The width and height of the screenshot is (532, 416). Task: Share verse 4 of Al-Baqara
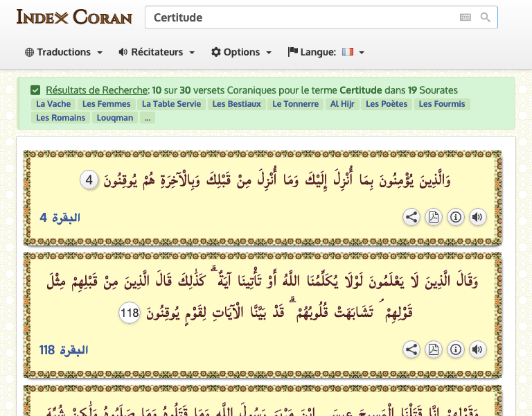pyautogui.click(x=411, y=217)
